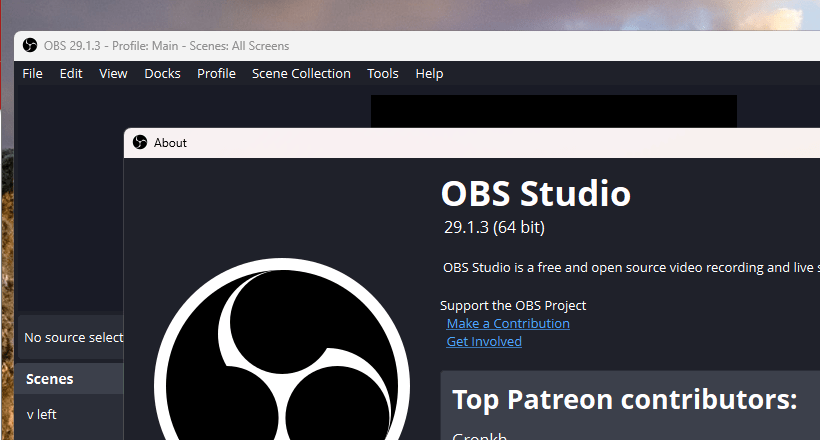Click the large OBS Studio logo
The image size is (820, 440).
pyautogui.click(x=282, y=349)
